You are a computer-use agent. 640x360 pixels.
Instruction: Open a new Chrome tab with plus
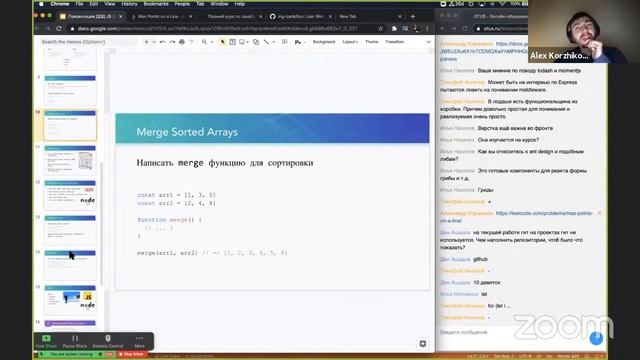[413, 16]
